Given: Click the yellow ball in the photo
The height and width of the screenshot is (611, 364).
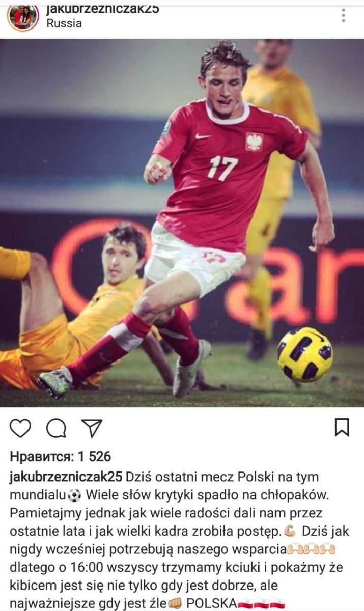Looking at the screenshot, I should click(x=304, y=354).
